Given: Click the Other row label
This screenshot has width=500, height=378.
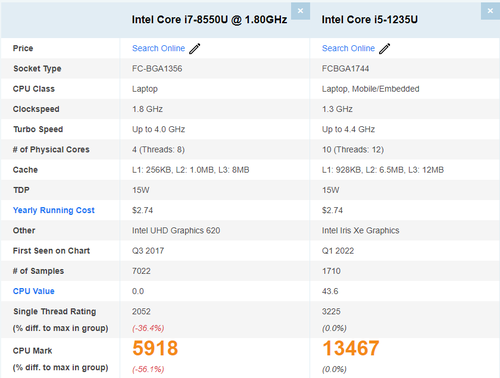Looking at the screenshot, I should pyautogui.click(x=24, y=231).
